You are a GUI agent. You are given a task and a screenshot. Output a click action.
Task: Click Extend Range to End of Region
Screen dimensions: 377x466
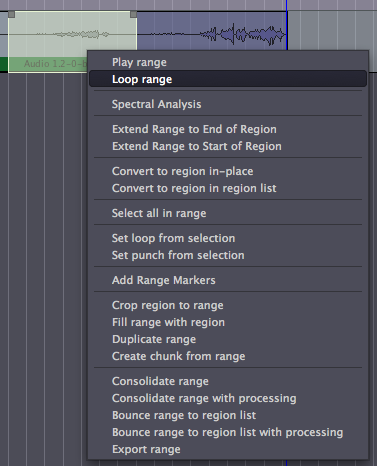tap(228, 129)
